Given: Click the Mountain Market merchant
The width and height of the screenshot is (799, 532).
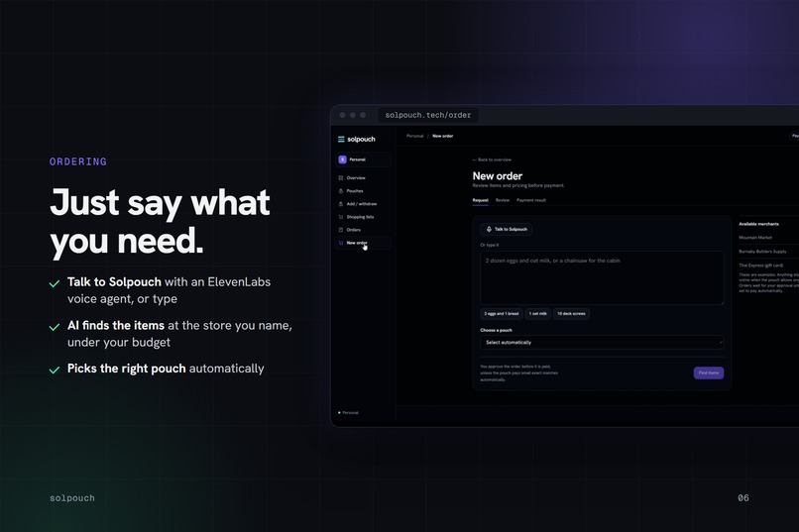Looking at the screenshot, I should (x=755, y=238).
